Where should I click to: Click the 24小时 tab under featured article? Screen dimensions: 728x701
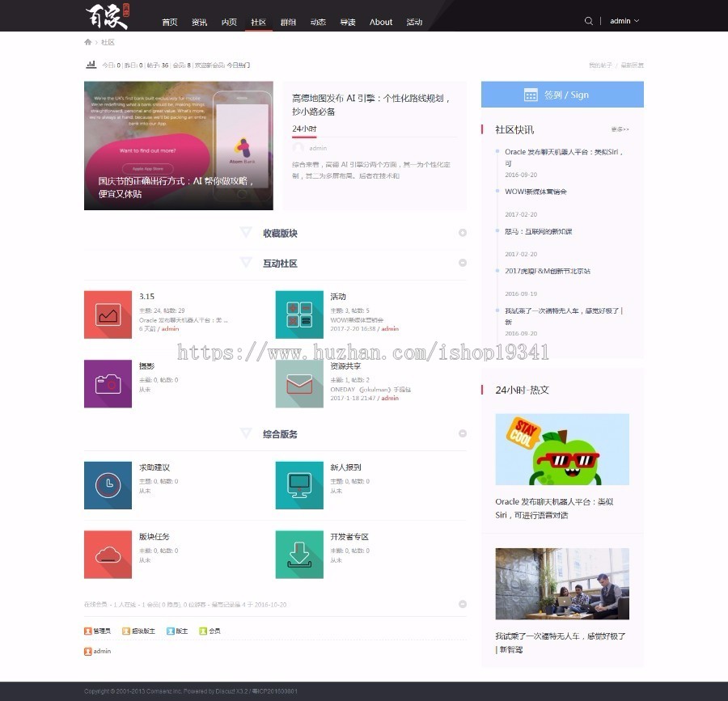[304, 129]
